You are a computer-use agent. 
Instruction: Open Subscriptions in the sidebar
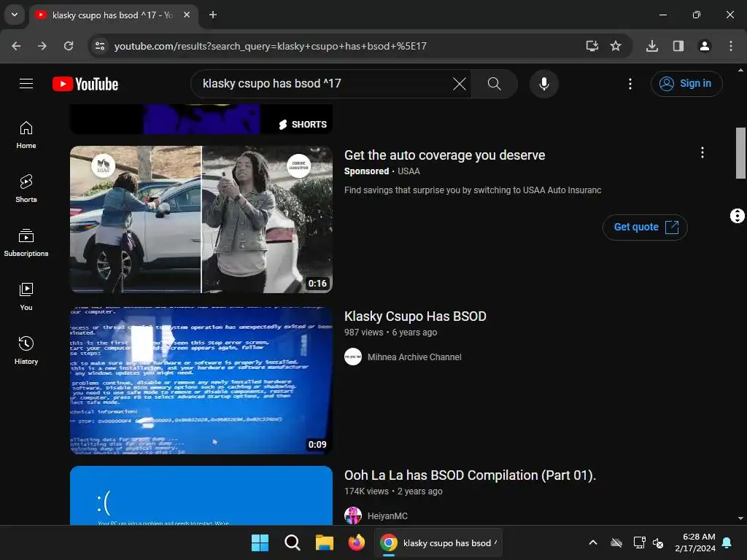pyautogui.click(x=26, y=242)
